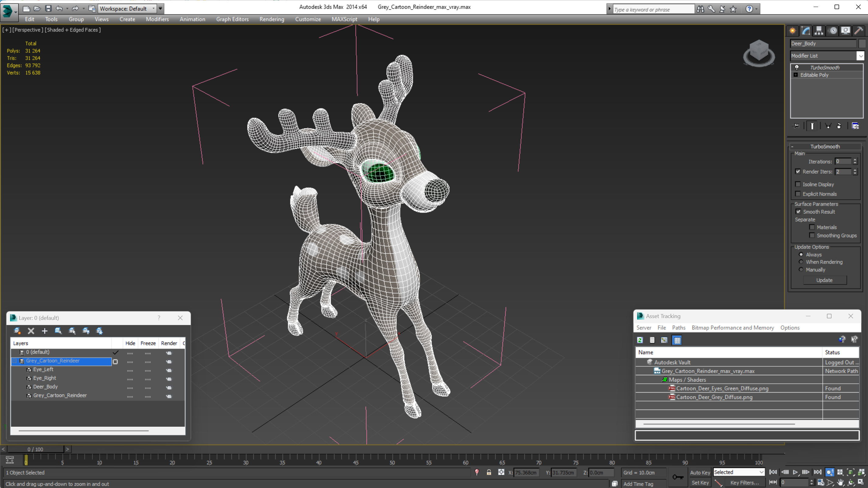Viewport: 868px width, 488px height.
Task: Click Make Unique icon under modifier stack
Action: click(828, 126)
